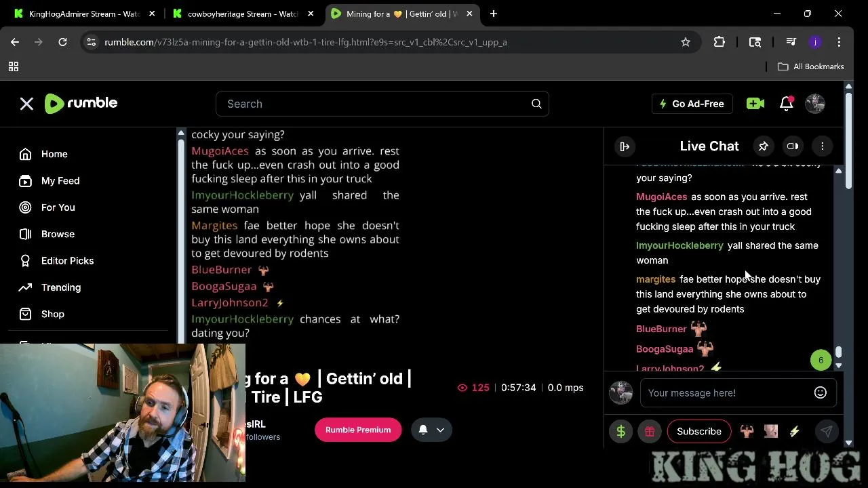
Task: Open the emoji picker in chat
Action: click(821, 392)
